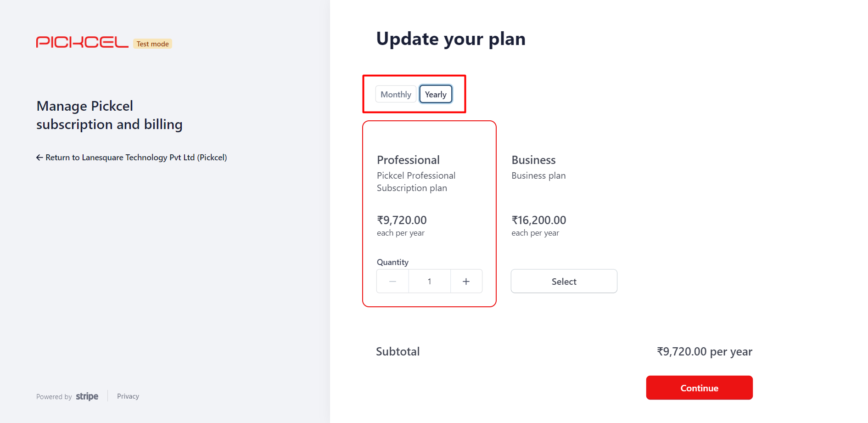Click the Update your plan heading

451,39
